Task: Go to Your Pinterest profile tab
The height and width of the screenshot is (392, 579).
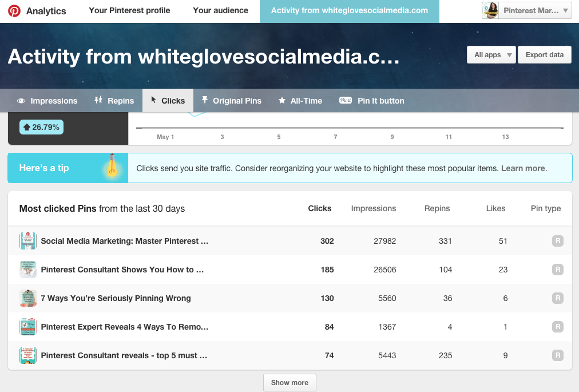Action: pos(130,10)
